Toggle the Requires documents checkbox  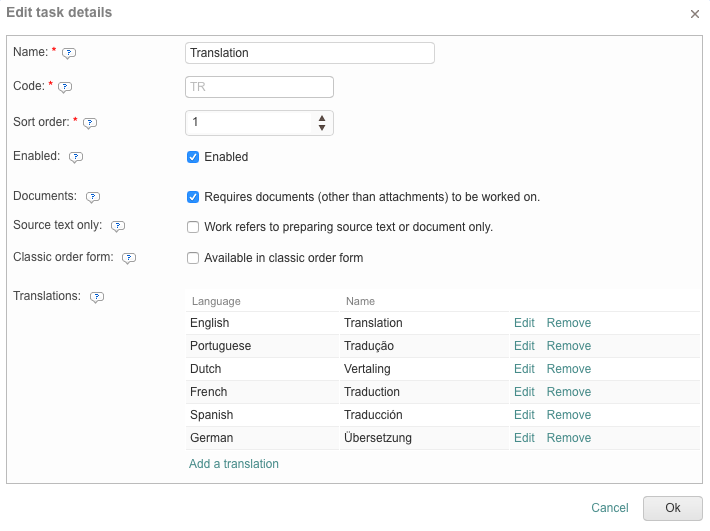coord(193,197)
